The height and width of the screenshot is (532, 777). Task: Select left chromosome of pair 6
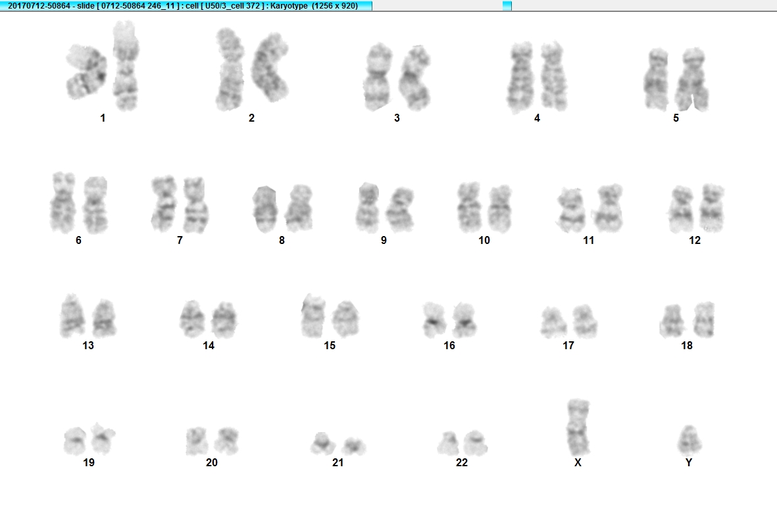click(63, 202)
